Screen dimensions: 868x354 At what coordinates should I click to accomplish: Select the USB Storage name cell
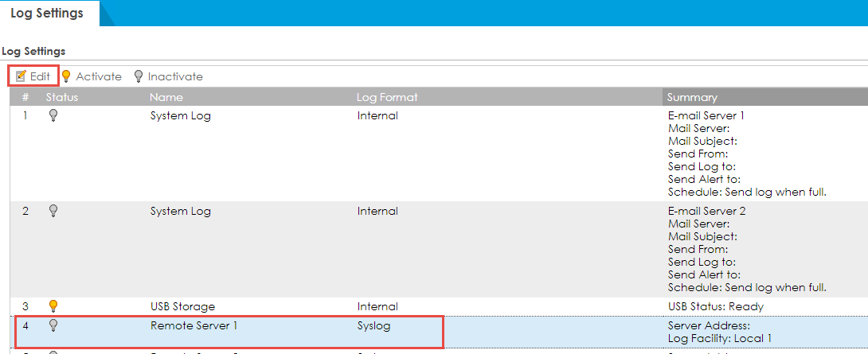pos(182,306)
